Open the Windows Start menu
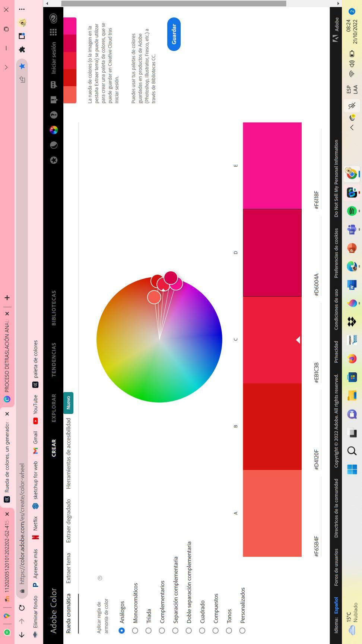The width and height of the screenshot is (362, 644). pos(352,469)
